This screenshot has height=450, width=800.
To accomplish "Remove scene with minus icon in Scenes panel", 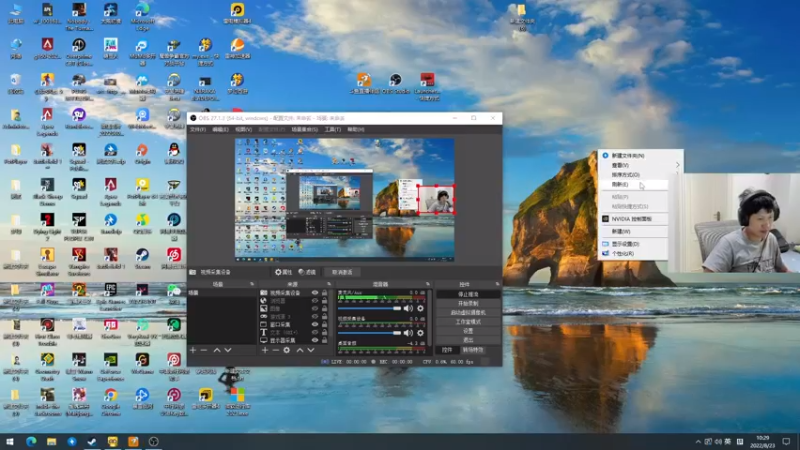I will 204,350.
